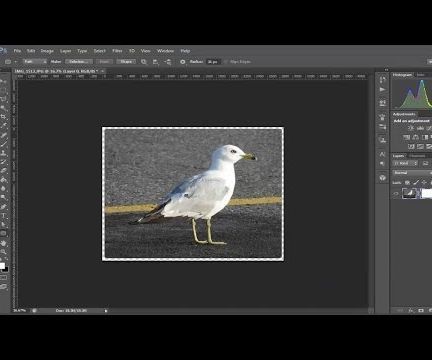432x360 pixels.
Task: Toggle lock image pixels brush icon
Action: click(416, 182)
